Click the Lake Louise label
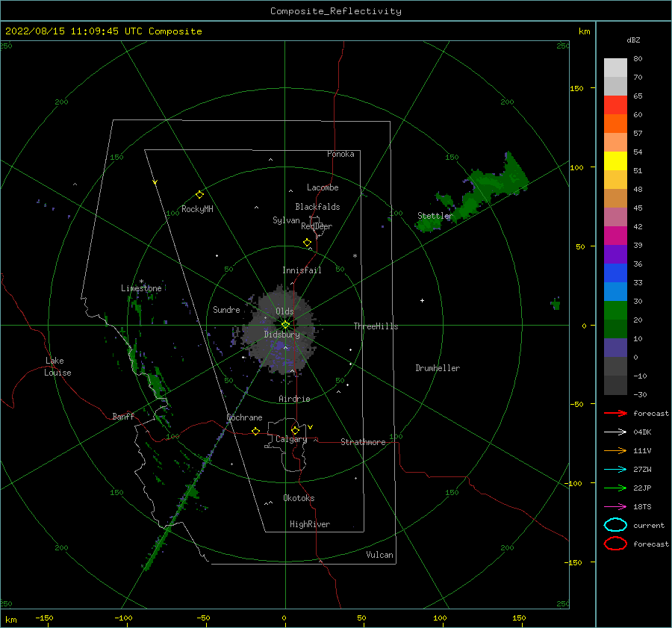 click(x=57, y=367)
